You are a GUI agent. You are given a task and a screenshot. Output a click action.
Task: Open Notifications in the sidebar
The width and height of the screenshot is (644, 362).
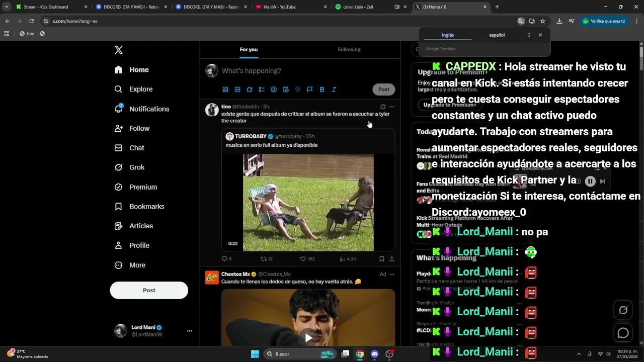click(142, 109)
